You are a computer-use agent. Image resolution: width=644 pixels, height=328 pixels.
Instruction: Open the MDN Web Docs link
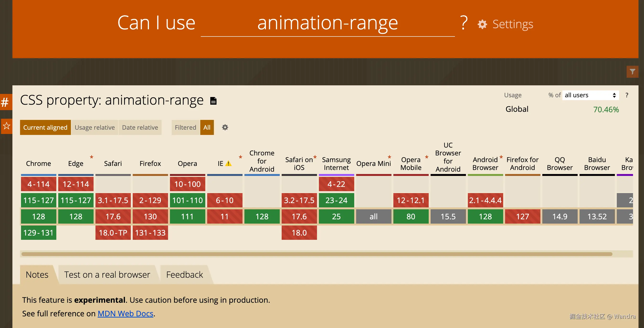125,313
